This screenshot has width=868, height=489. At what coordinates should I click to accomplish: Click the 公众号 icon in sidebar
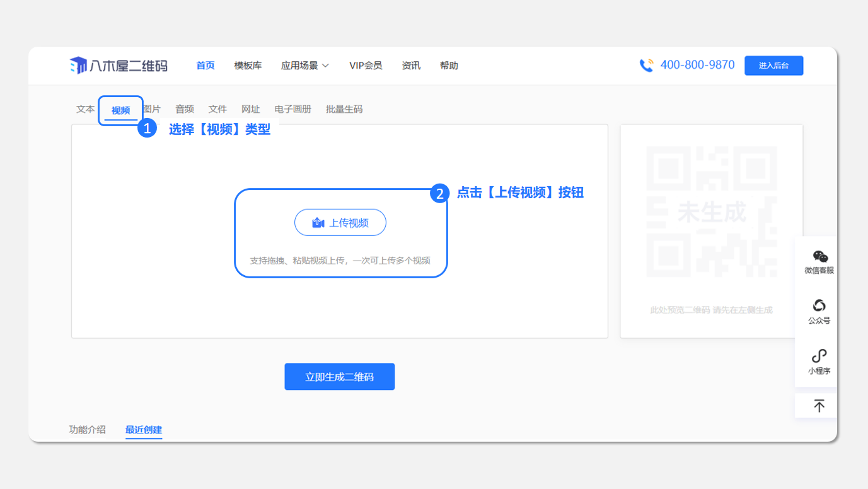(x=819, y=306)
